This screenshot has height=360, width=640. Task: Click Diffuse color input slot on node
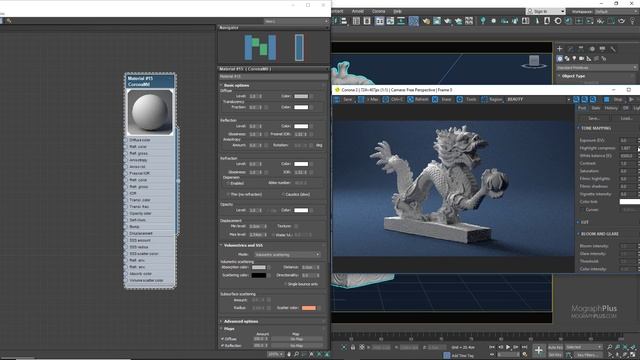(x=126, y=140)
